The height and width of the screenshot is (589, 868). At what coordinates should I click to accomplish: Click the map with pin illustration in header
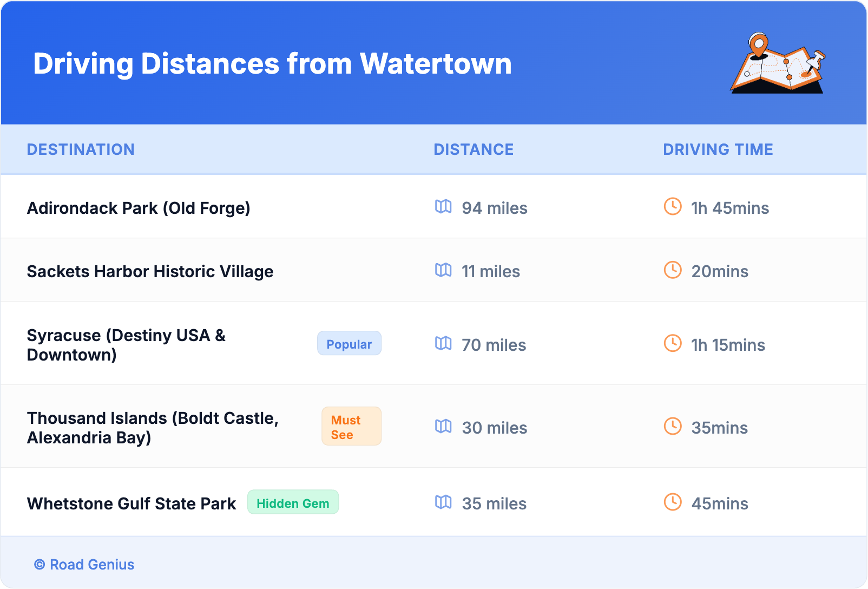pyautogui.click(x=778, y=63)
